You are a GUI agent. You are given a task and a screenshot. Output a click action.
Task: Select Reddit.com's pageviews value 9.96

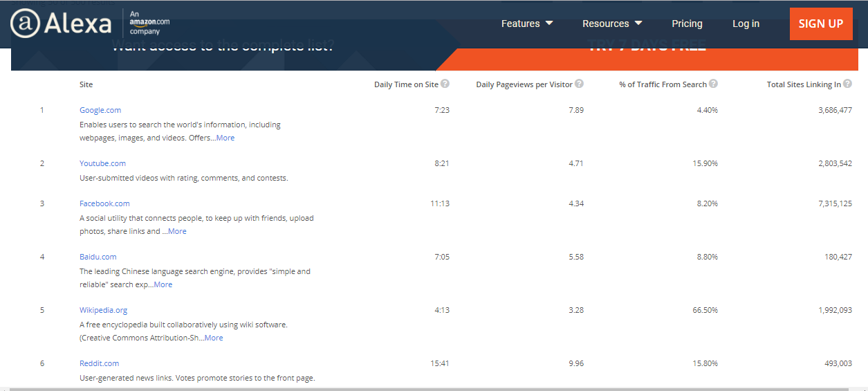coord(576,363)
